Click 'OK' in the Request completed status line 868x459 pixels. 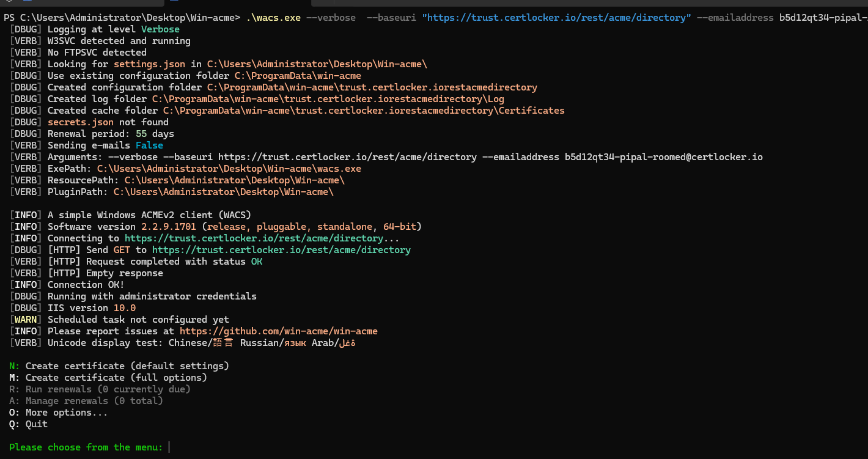tap(257, 262)
